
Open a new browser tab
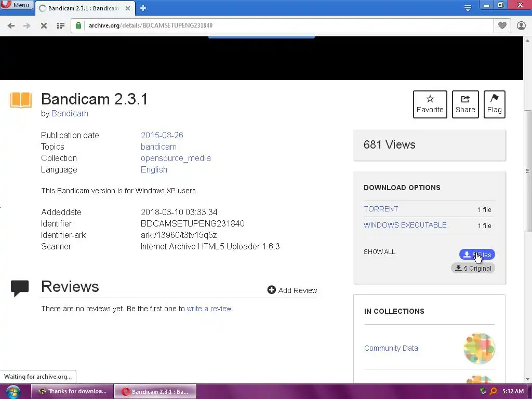click(x=143, y=8)
